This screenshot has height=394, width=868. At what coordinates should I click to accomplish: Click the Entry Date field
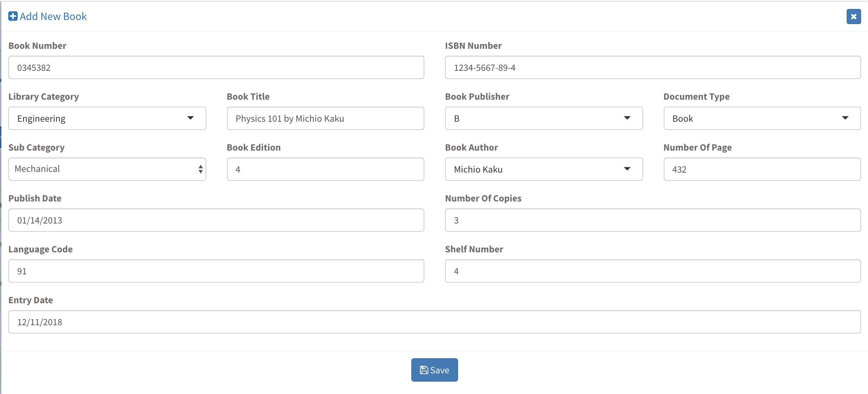pos(434,322)
